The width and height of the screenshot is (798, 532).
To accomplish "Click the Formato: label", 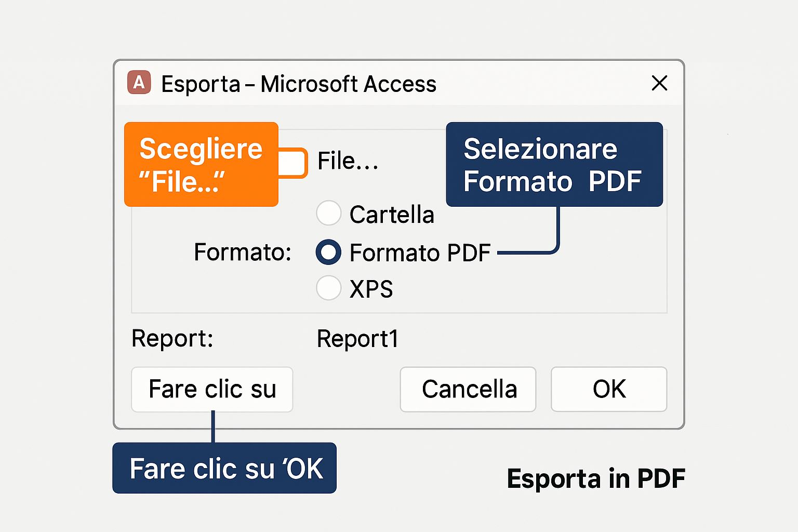I will tap(242, 252).
